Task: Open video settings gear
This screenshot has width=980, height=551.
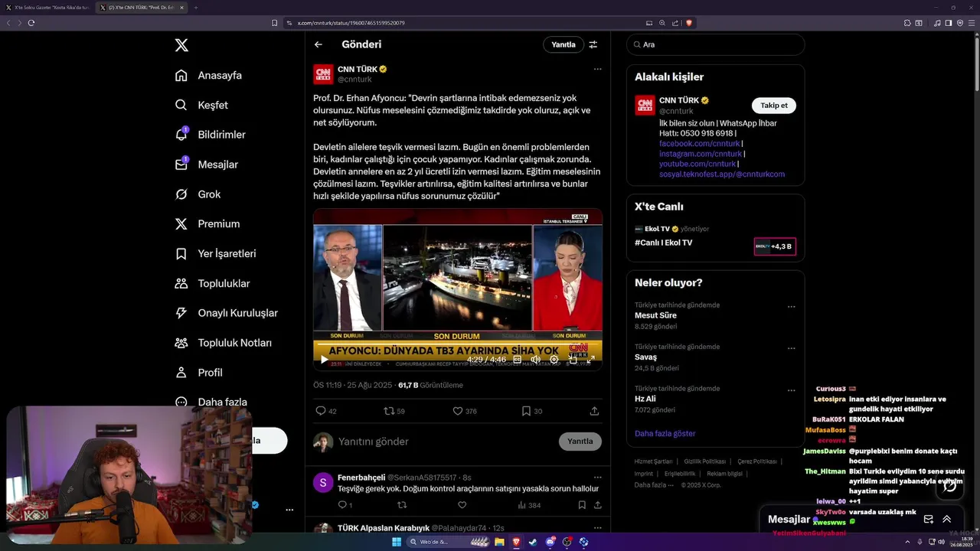Action: (554, 359)
